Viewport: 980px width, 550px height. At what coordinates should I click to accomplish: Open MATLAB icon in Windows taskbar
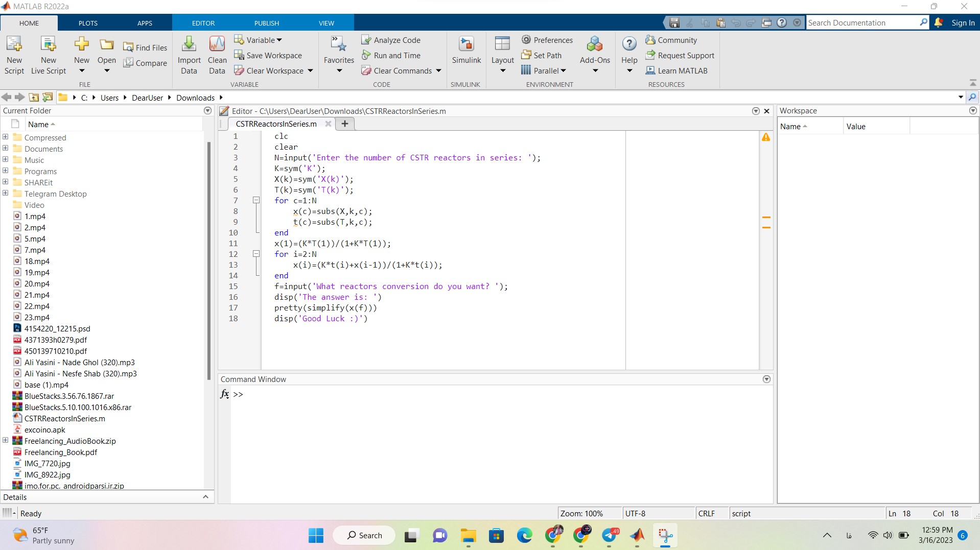637,535
